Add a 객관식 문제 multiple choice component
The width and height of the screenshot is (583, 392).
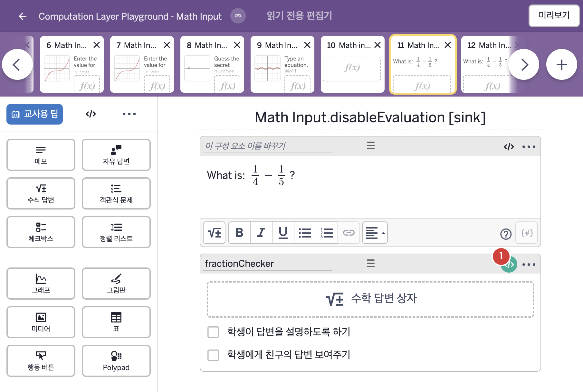point(116,193)
